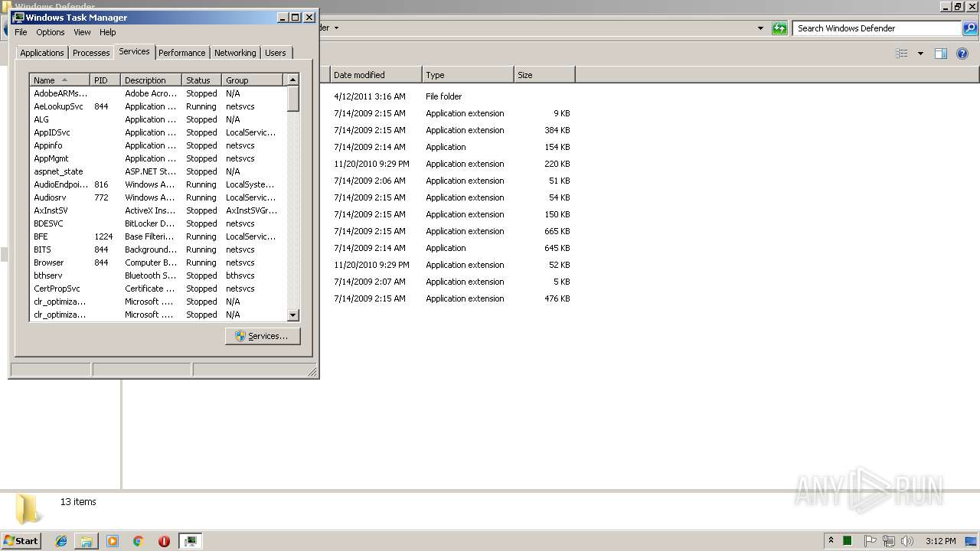The width and height of the screenshot is (980, 551).
Task: Sort Explorer files by Size column
Action: click(x=544, y=75)
